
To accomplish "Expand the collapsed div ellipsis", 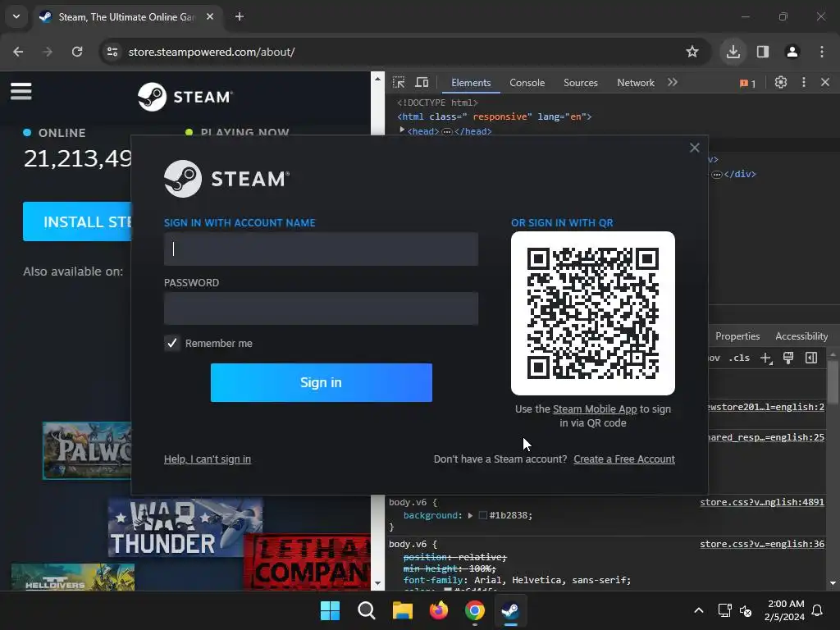I will [x=717, y=174].
